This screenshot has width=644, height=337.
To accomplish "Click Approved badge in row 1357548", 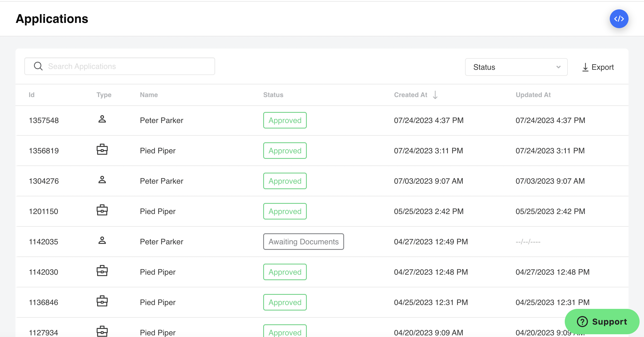I will point(285,120).
